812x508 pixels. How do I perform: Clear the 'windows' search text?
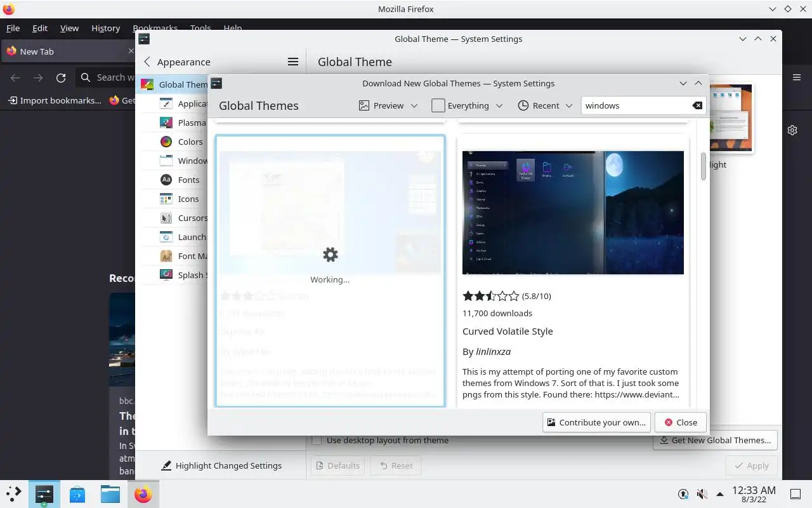(697, 105)
